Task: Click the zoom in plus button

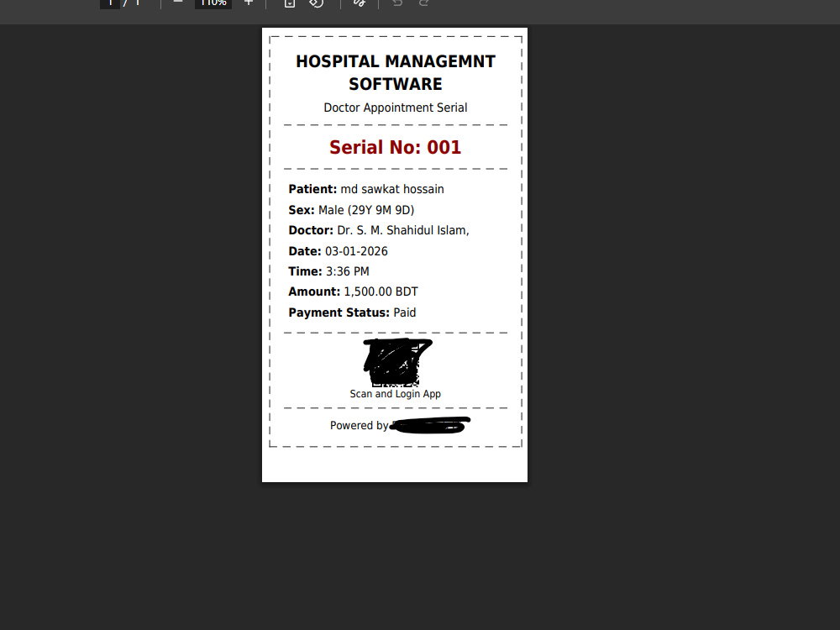Action: click(249, 3)
